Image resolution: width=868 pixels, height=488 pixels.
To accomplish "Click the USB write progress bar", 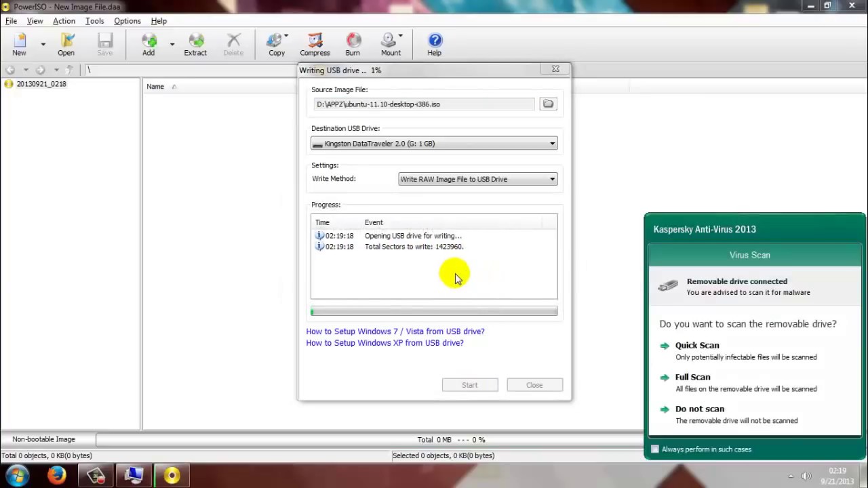I will coord(434,311).
